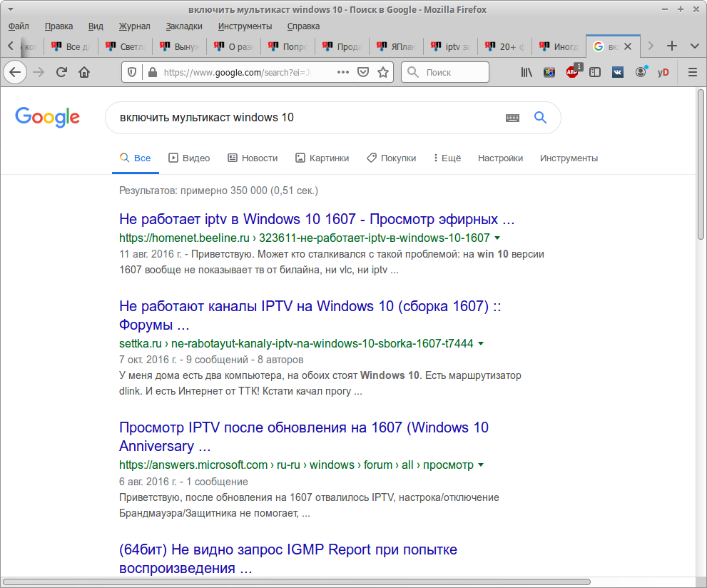Click the yD extension icon
This screenshot has height=588, width=707.
pos(663,72)
